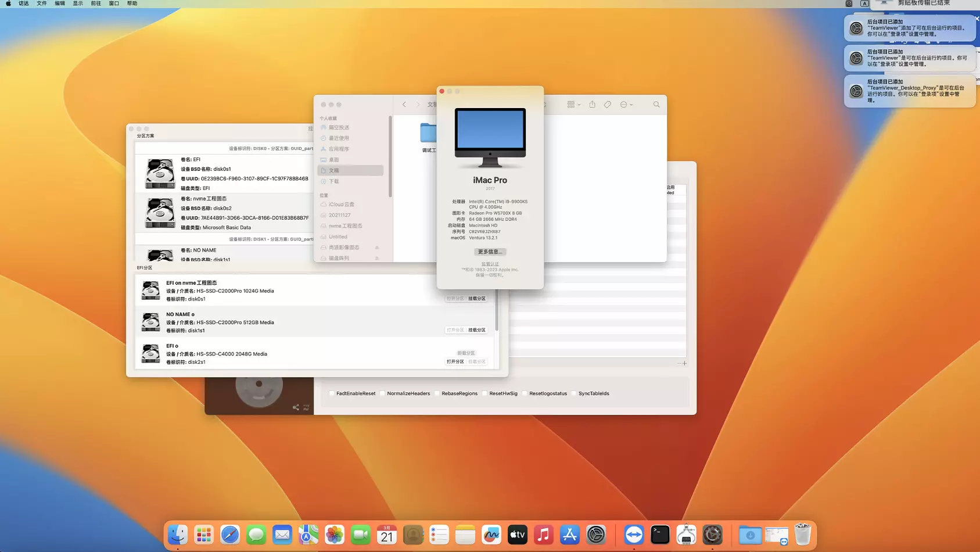Click 挂载分区 for disk0s1 EFI partition
The image size is (980, 552).
[x=477, y=299]
